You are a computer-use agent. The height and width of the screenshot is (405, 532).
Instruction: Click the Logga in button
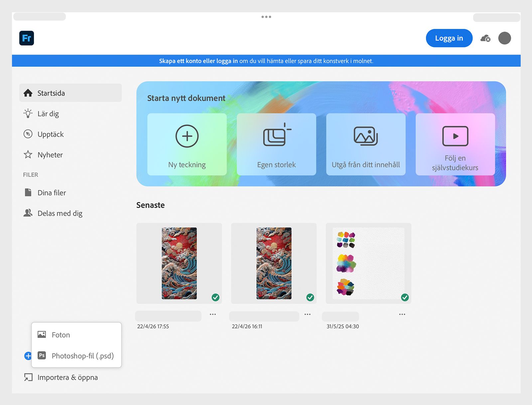tap(449, 38)
